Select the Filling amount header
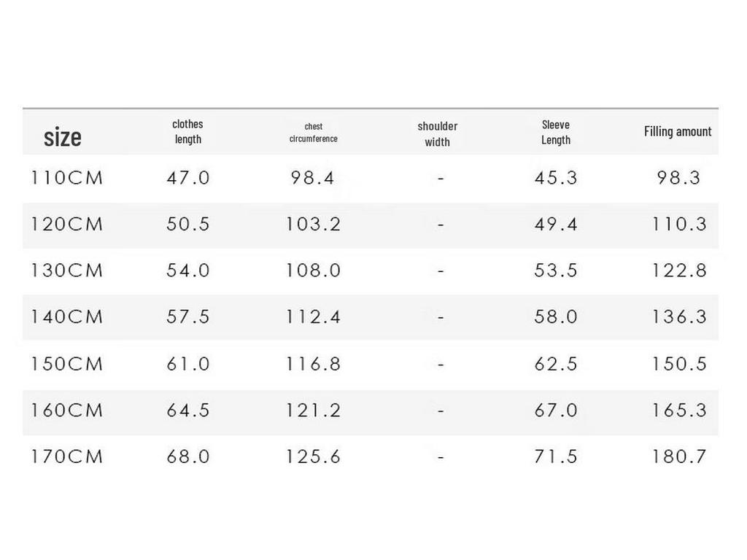This screenshot has height=560, width=747. pyautogui.click(x=678, y=131)
